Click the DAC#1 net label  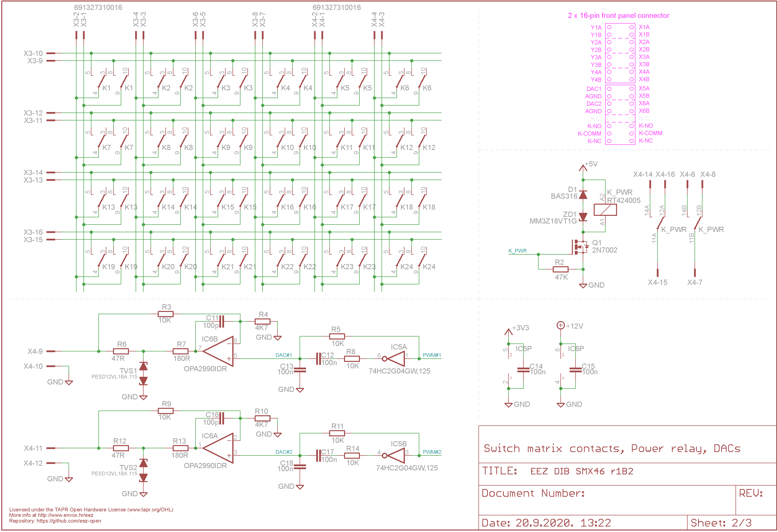click(x=283, y=355)
